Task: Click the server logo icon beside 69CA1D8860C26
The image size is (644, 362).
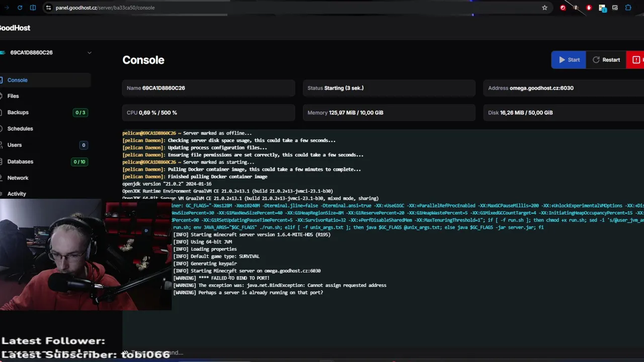Action: click(x=3, y=52)
